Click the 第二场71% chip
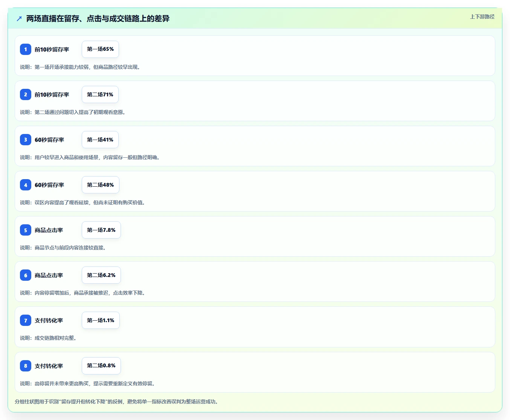This screenshot has height=420, width=510. (x=100, y=94)
